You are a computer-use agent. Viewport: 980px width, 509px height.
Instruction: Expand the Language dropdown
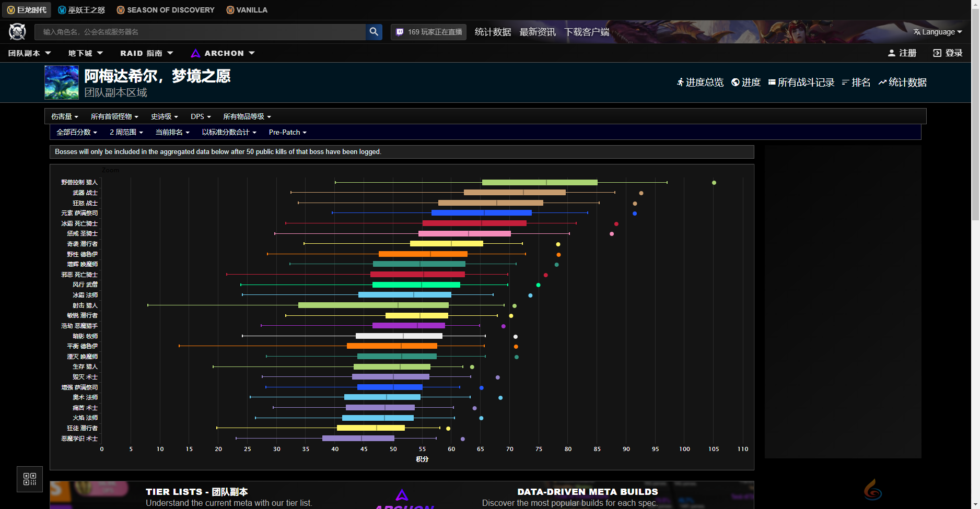coord(938,32)
